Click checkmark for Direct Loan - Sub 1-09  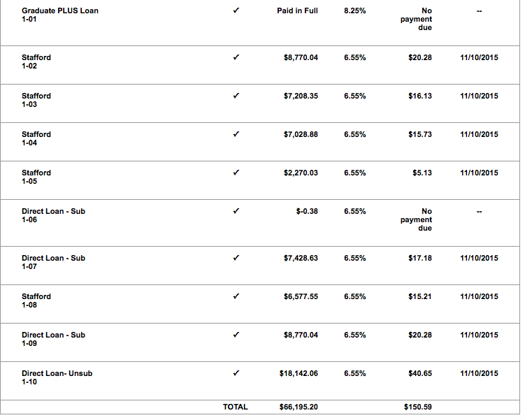(236, 335)
